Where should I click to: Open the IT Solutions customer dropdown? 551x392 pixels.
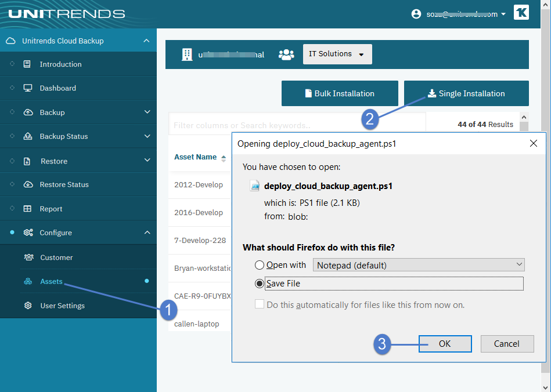tap(337, 54)
